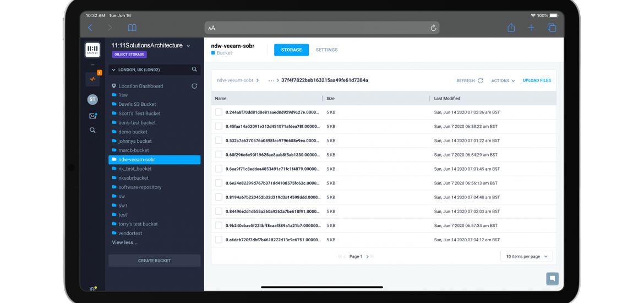Sort by Name column header
644x303 pixels.
click(221, 99)
